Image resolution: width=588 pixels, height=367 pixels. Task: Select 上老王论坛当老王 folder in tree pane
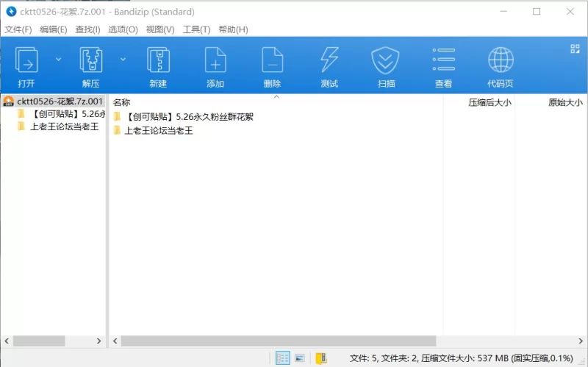point(58,127)
